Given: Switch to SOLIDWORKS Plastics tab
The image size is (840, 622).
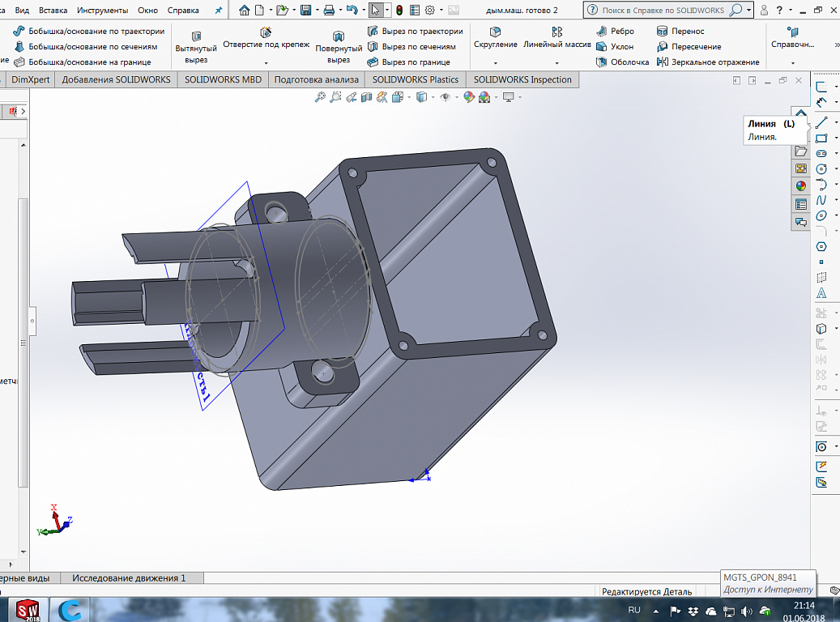Looking at the screenshot, I should 416,80.
